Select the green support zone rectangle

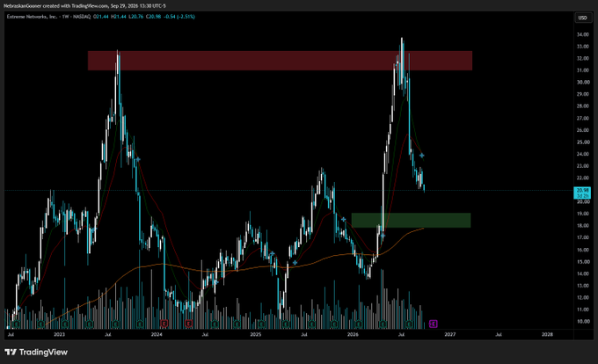point(411,221)
